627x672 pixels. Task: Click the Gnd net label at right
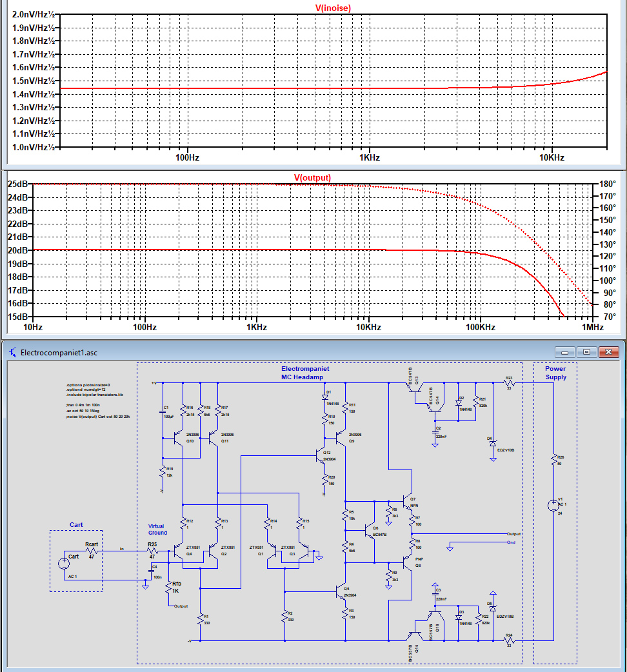(x=512, y=542)
